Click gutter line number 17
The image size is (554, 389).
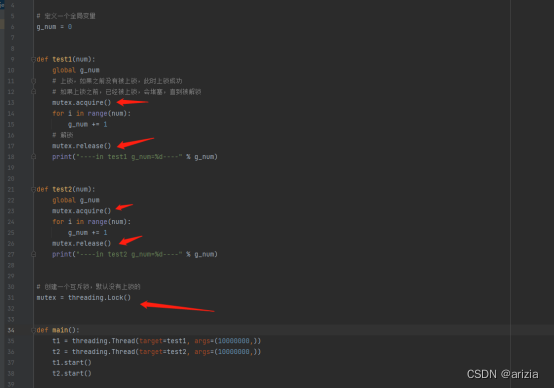click(x=11, y=146)
